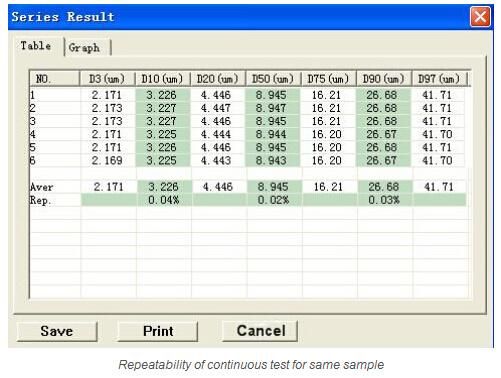Select D20 value 4.447 in row 2

tap(216, 108)
